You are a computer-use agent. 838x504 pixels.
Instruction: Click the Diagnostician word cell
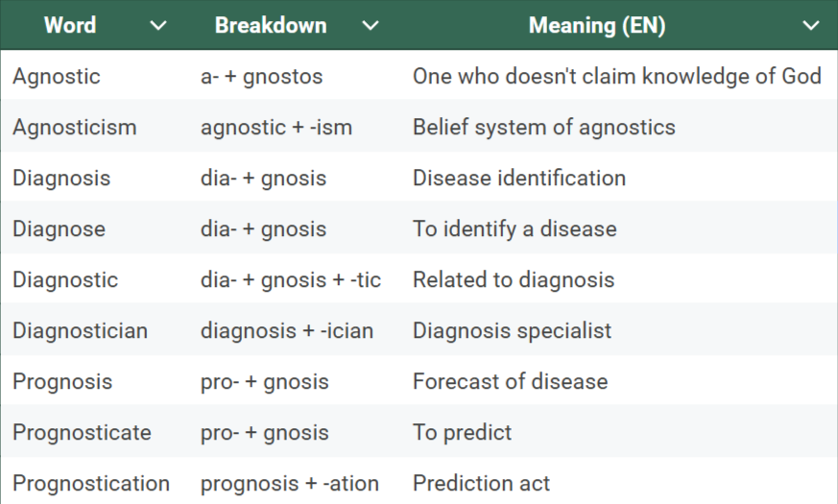[81, 330]
